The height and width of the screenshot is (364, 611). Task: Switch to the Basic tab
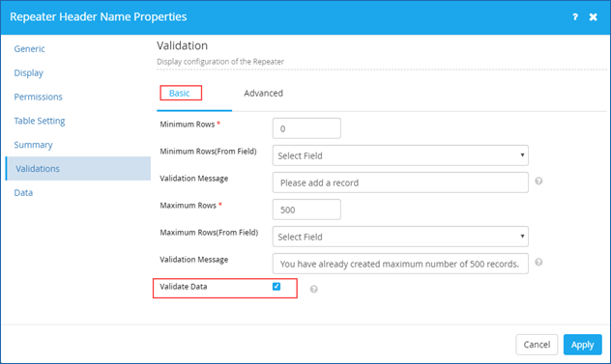coord(179,93)
